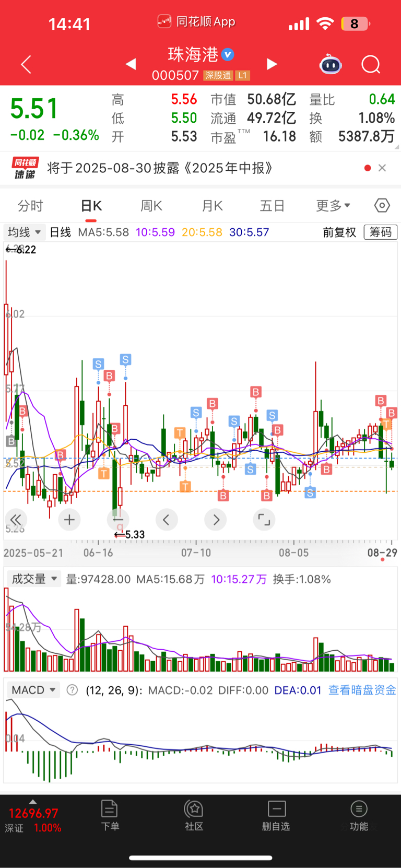Switch to 月K monthly chart
Screen dimensions: 401x868
213,206
